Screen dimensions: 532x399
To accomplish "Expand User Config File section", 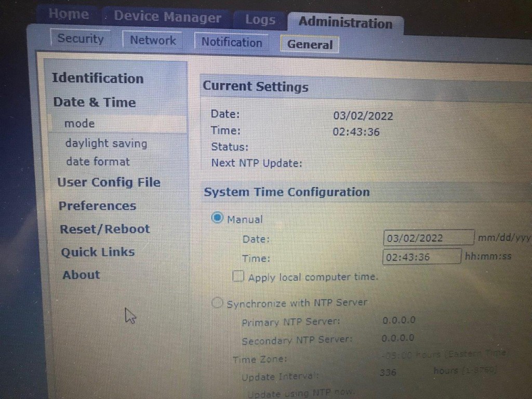I will point(109,182).
